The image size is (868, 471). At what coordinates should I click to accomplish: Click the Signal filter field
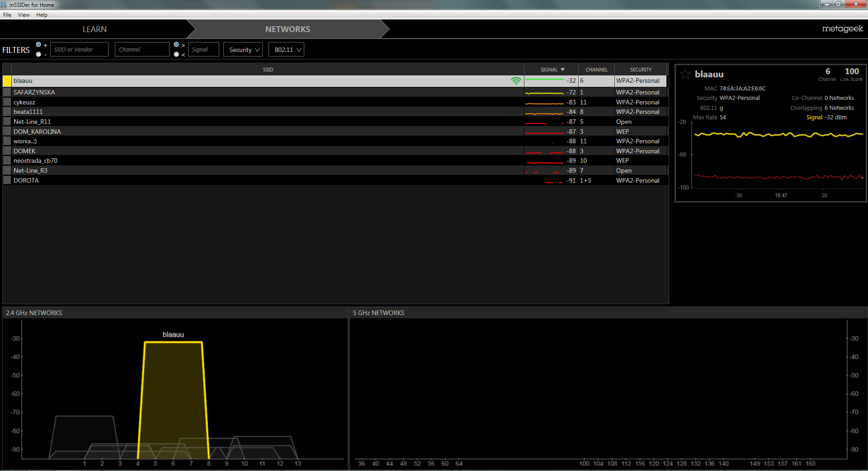tap(203, 49)
